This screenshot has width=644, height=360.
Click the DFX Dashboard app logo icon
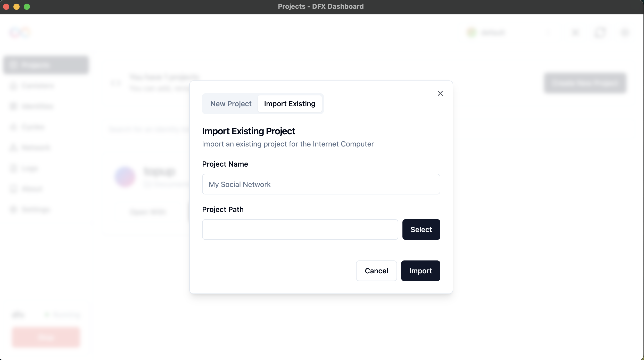pos(20,32)
